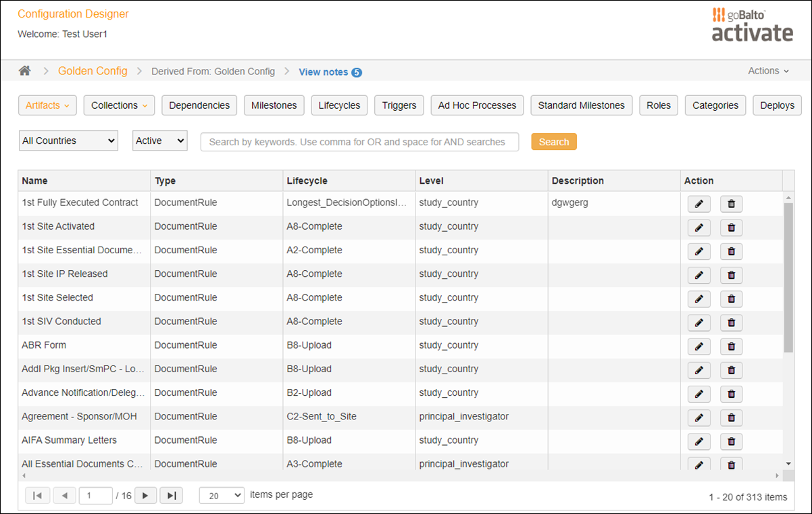
Task: Switch to the Lifecycles section
Action: [338, 105]
